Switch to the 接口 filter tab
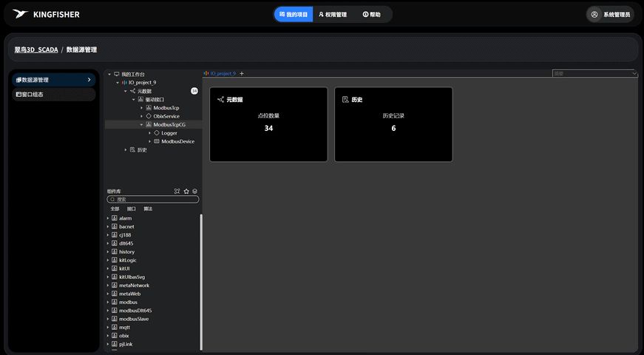Image resolution: width=644 pixels, height=355 pixels. (x=131, y=209)
